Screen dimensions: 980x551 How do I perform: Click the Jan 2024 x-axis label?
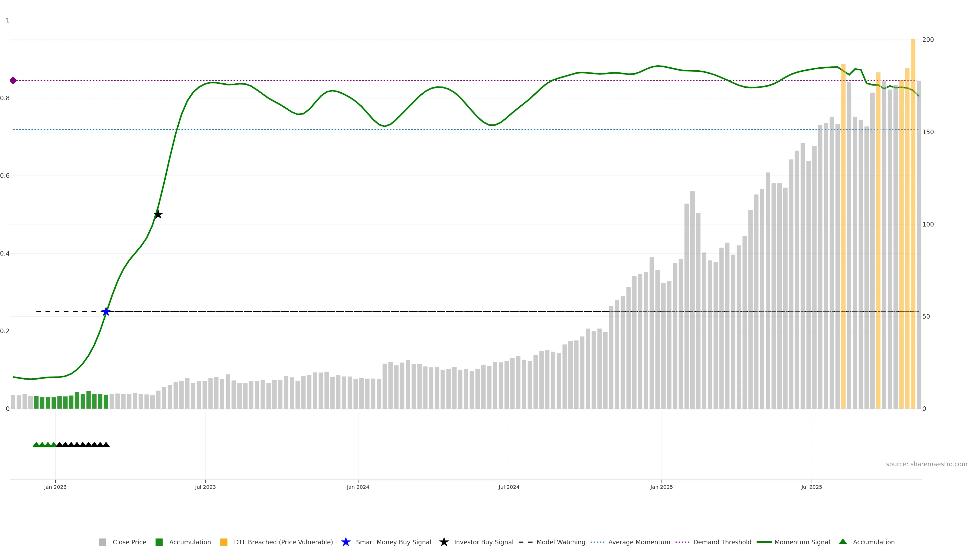[358, 487]
